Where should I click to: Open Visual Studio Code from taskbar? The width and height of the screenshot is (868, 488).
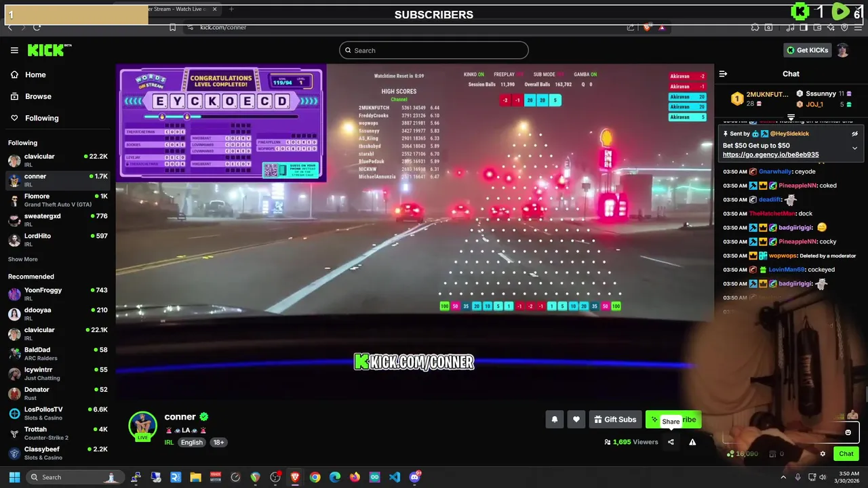(395, 477)
